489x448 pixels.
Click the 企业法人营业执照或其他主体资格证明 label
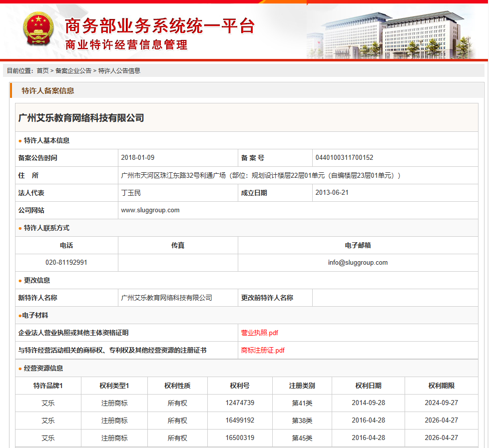73,333
